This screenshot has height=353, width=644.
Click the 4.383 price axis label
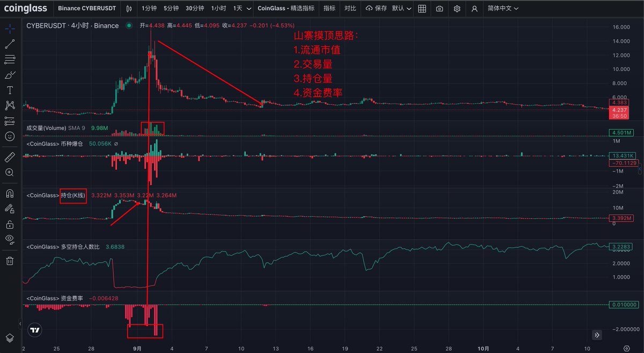coord(620,102)
